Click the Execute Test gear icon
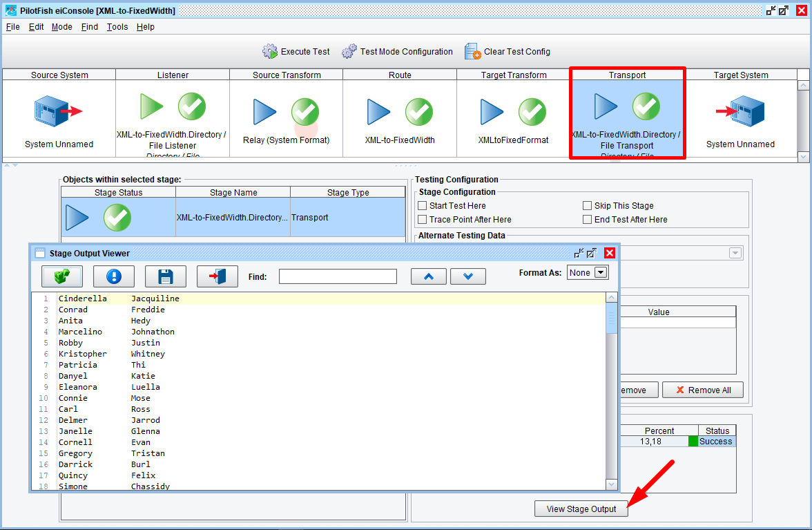The width and height of the screenshot is (812, 530). click(270, 51)
